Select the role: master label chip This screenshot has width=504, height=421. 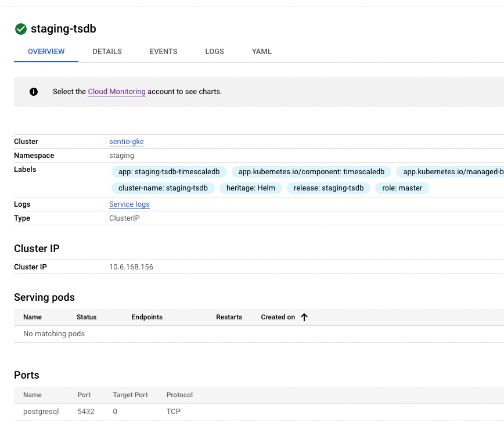tap(402, 188)
